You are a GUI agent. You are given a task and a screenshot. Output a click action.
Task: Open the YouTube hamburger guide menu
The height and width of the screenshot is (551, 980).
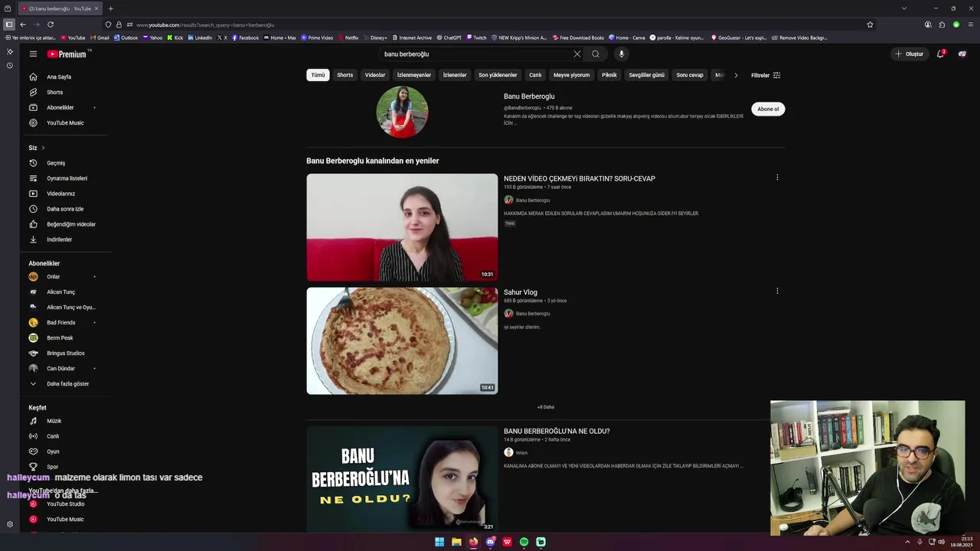pyautogui.click(x=33, y=54)
